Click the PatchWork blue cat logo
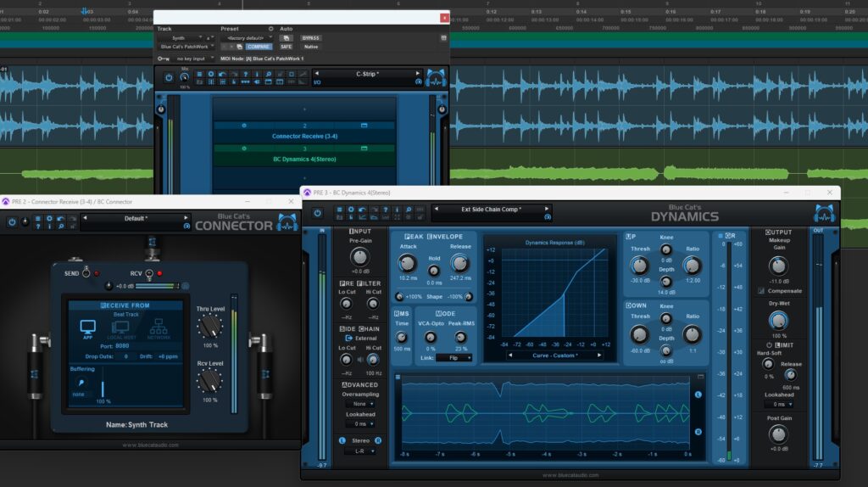Viewport: 868px width, 487px height. click(437, 77)
